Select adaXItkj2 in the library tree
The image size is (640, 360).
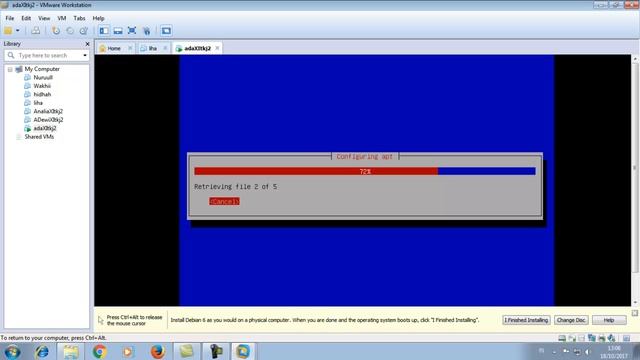(45, 128)
